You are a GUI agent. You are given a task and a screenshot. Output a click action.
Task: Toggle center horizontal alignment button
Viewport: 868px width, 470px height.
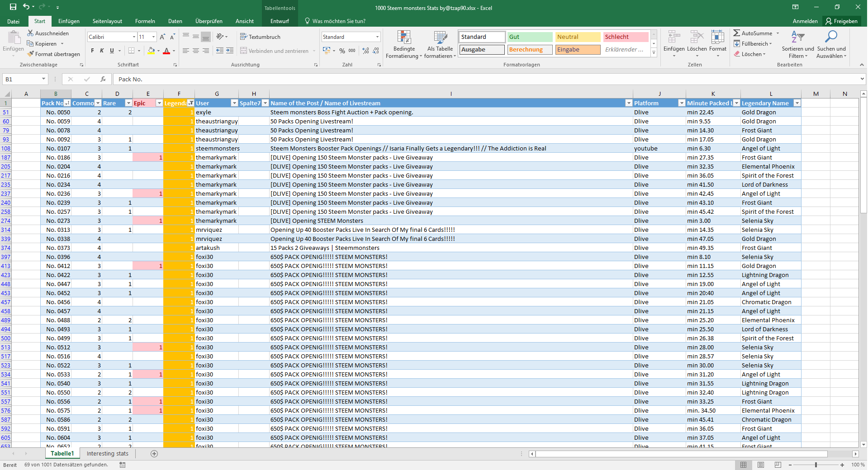[x=196, y=51]
